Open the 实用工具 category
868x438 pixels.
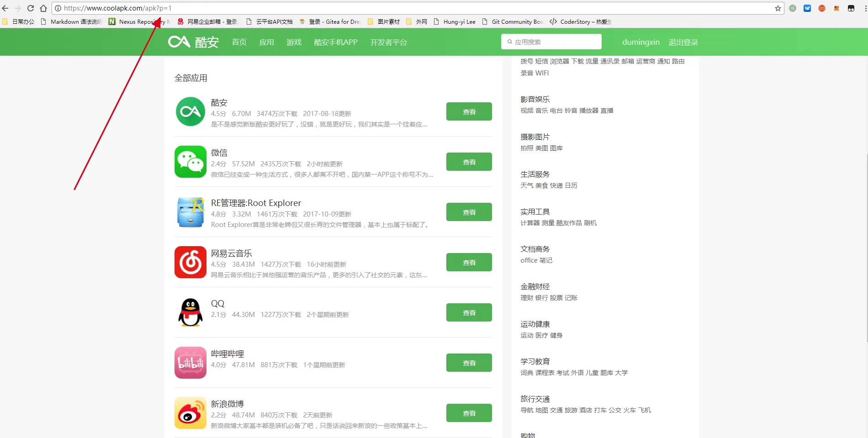coord(535,211)
